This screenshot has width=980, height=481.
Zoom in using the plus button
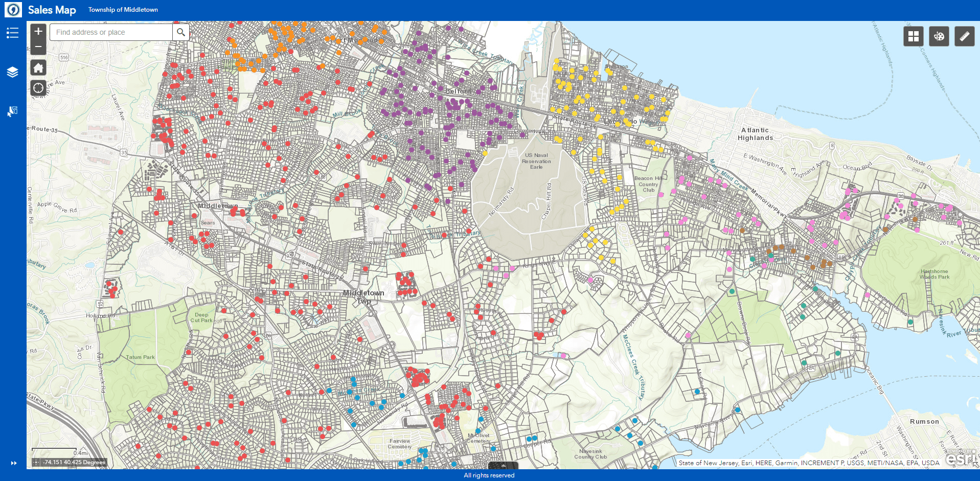click(x=38, y=31)
